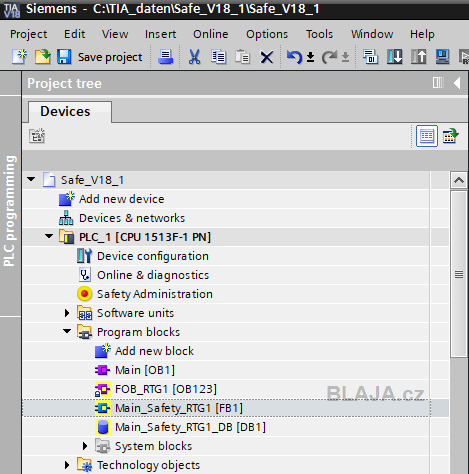Open Safety Administration
Screen dimensions: 469x474
[155, 294]
